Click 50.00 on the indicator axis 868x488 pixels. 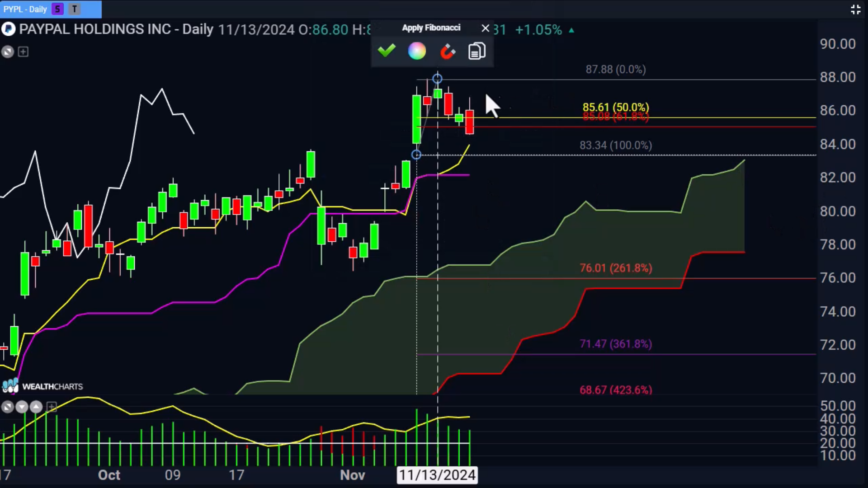tap(838, 406)
